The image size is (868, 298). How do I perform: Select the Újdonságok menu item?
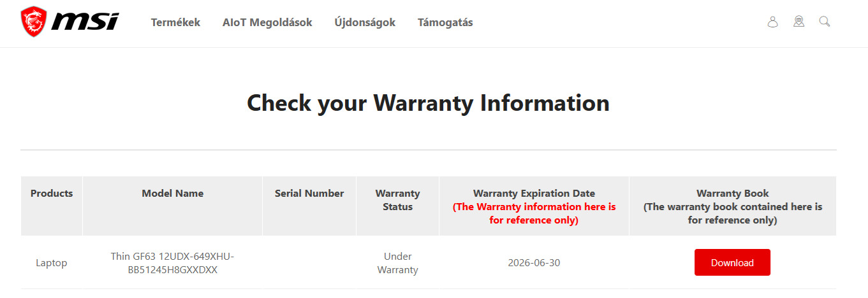pyautogui.click(x=365, y=22)
